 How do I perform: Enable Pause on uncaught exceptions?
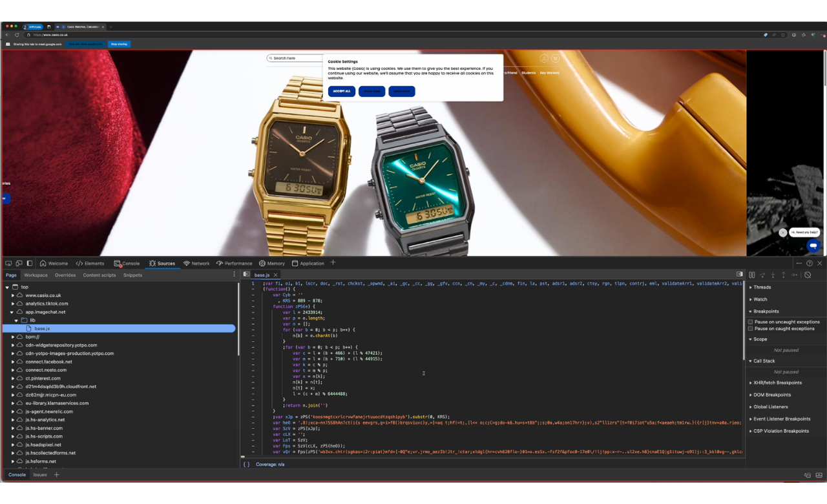(x=751, y=322)
